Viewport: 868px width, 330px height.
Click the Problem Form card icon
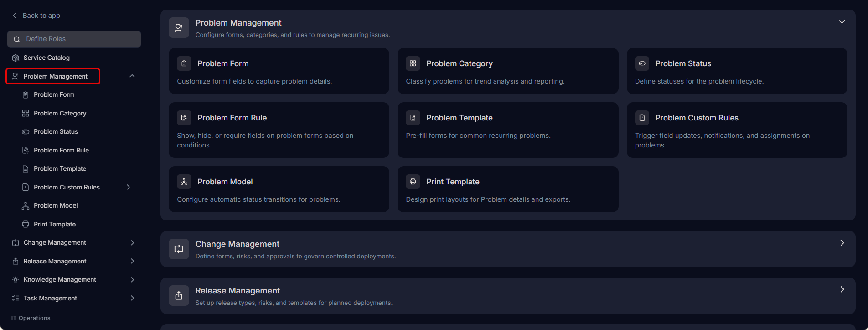click(x=184, y=63)
